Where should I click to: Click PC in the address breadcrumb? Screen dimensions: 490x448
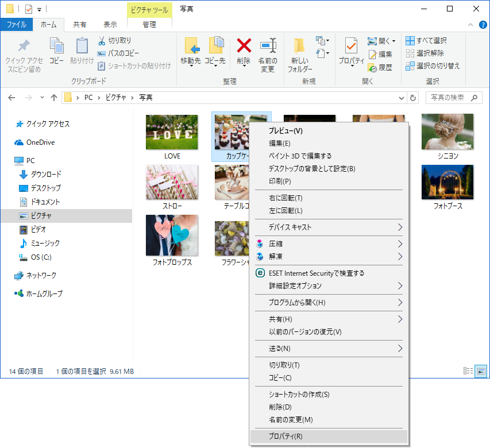click(x=88, y=98)
